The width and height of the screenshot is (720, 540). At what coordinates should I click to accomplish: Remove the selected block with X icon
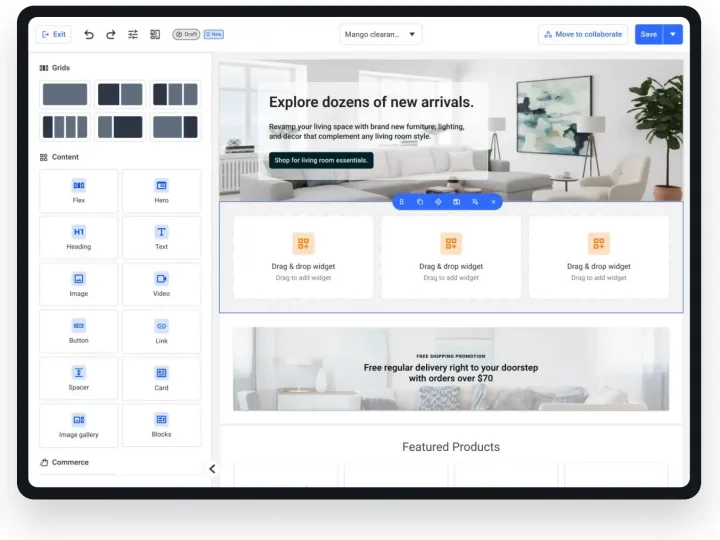tap(493, 202)
